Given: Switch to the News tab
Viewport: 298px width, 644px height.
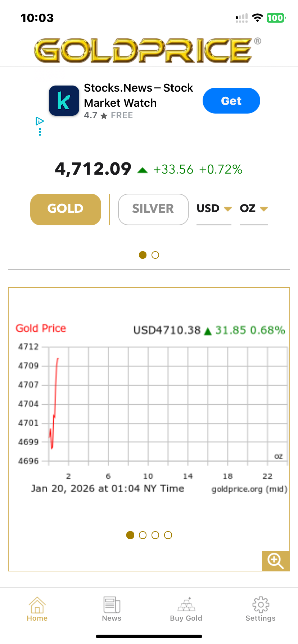Looking at the screenshot, I should coord(112,609).
